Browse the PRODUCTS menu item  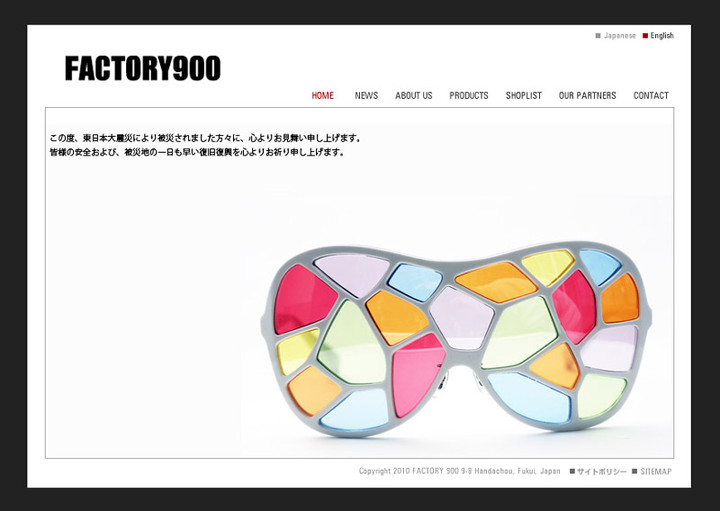[468, 96]
